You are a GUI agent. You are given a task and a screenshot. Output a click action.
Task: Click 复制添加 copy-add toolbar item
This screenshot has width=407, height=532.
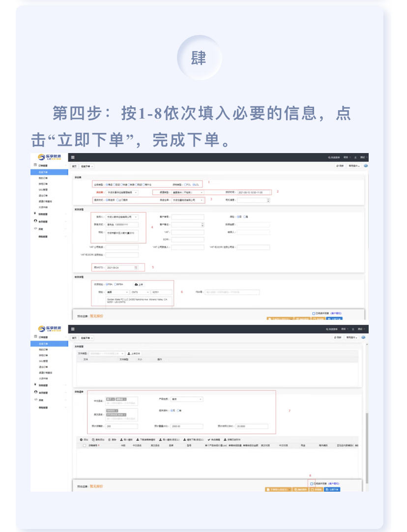(x=98, y=439)
